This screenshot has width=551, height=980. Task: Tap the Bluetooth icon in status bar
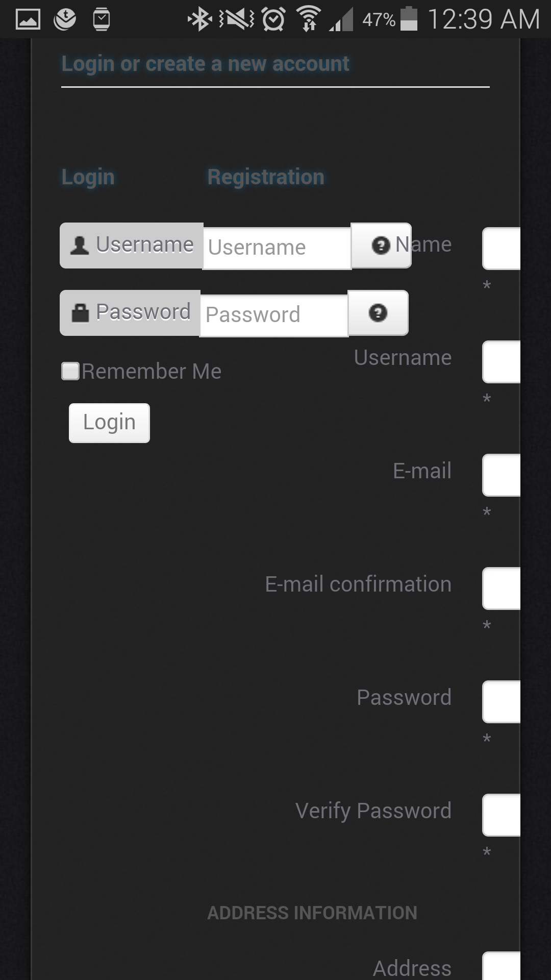tap(200, 19)
